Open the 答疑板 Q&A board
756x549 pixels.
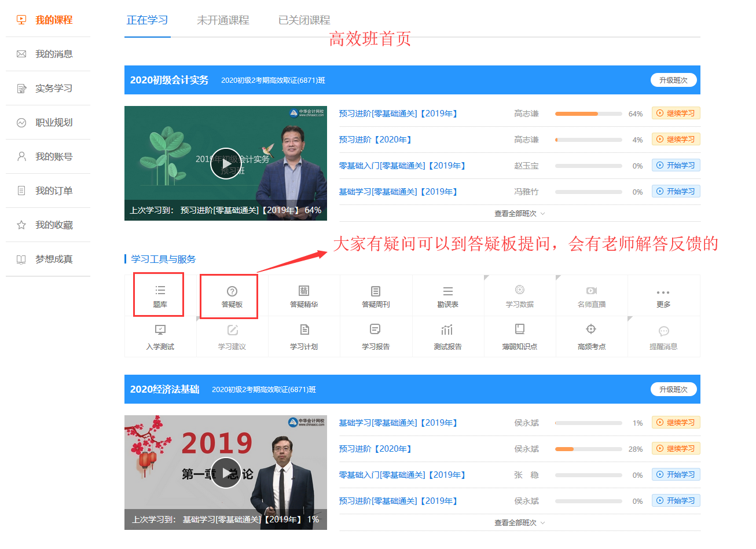click(232, 296)
